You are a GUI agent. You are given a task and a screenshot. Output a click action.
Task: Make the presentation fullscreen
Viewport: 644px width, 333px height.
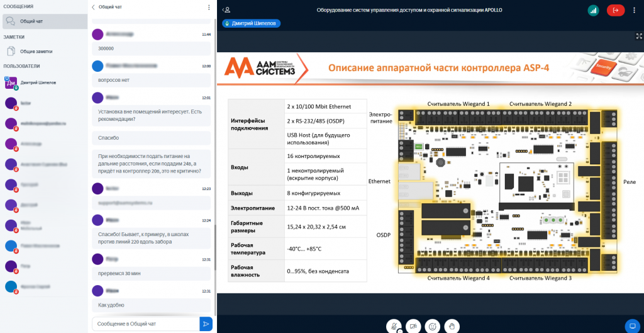[638, 36]
